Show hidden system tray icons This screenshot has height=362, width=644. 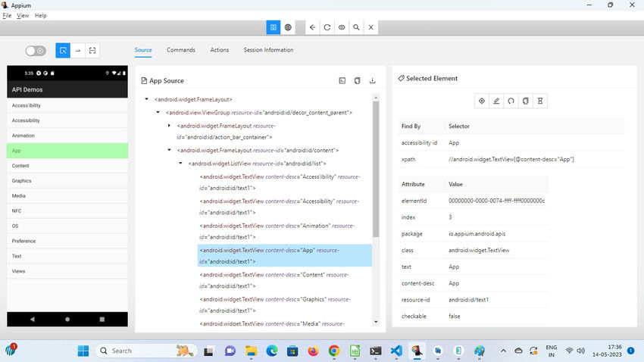[x=503, y=351]
